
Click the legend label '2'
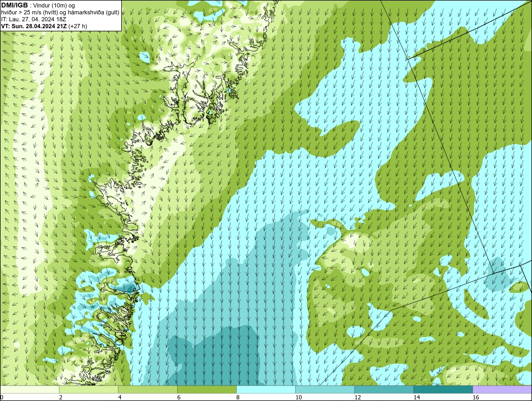61,397
